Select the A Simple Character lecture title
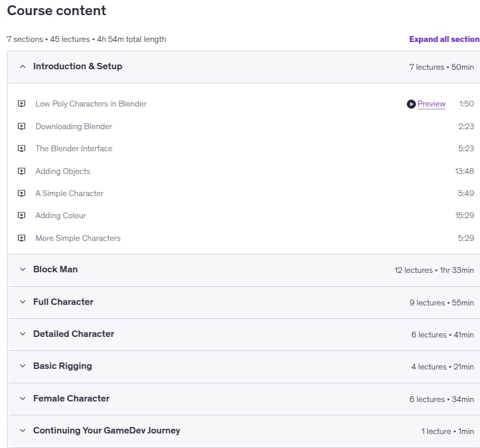 click(x=69, y=193)
